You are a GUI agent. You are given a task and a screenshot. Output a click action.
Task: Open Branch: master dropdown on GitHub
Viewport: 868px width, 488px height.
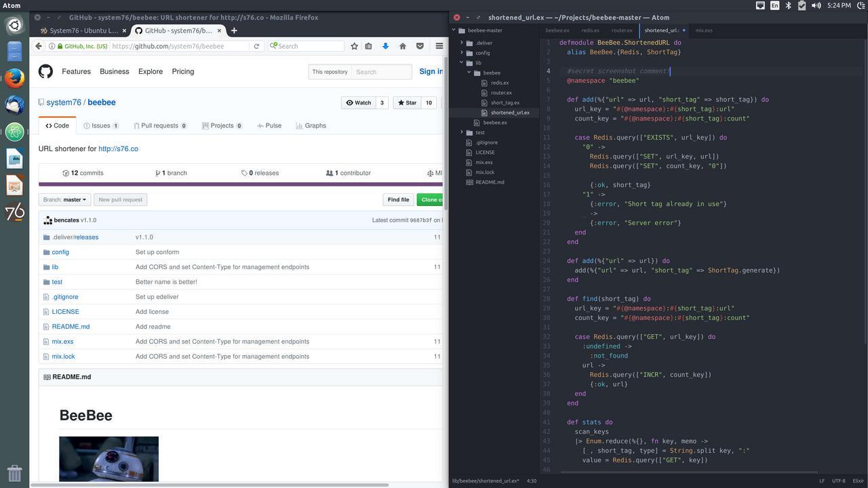pos(64,200)
